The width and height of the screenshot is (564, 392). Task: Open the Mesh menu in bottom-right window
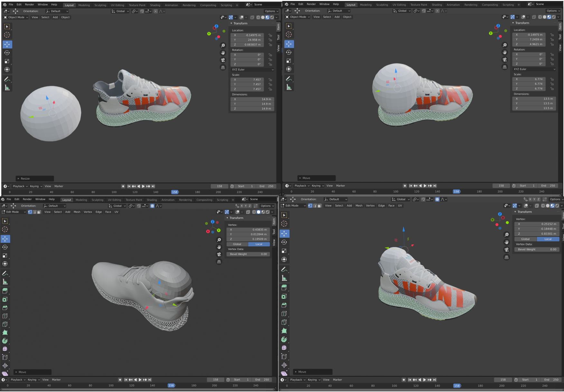pyautogui.click(x=359, y=206)
